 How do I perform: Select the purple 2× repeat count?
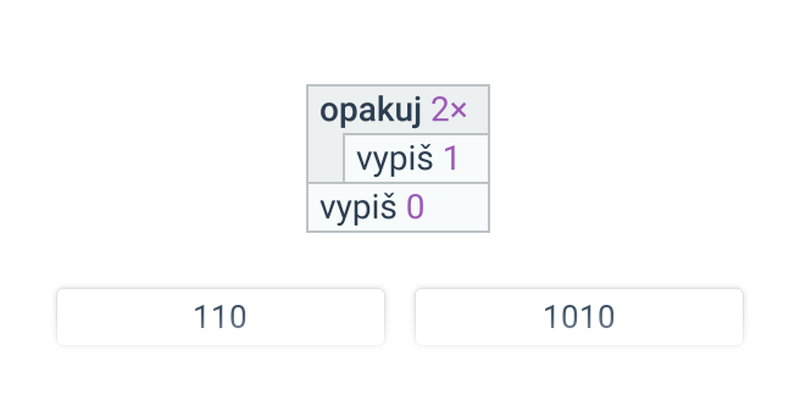[x=449, y=110]
